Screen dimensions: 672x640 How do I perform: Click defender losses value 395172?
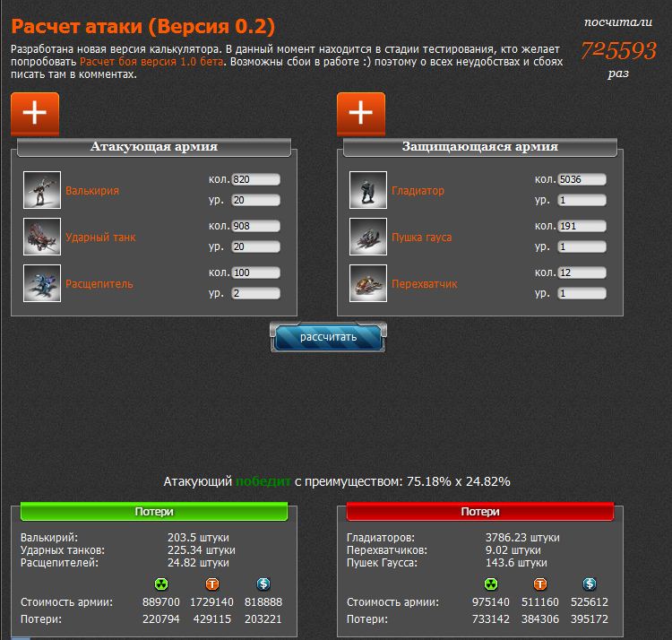coord(590,619)
